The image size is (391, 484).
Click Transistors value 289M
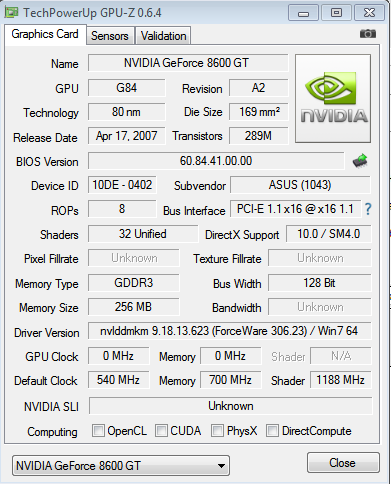[x=258, y=136]
